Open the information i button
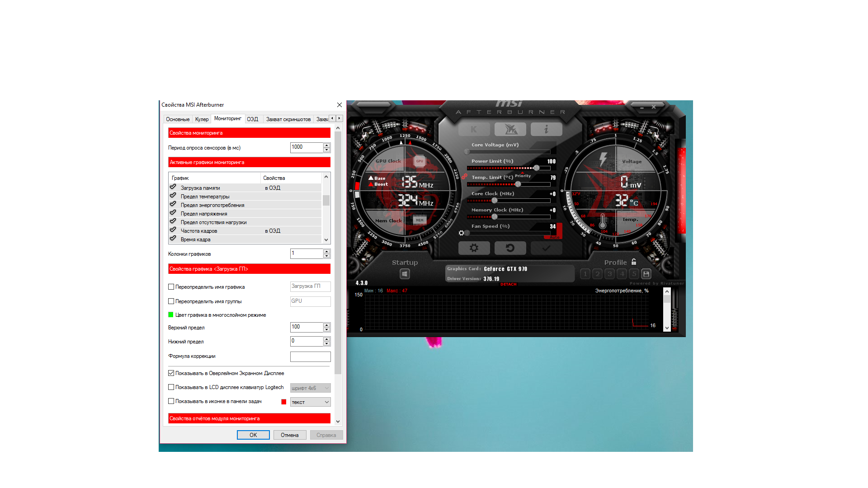 (546, 130)
